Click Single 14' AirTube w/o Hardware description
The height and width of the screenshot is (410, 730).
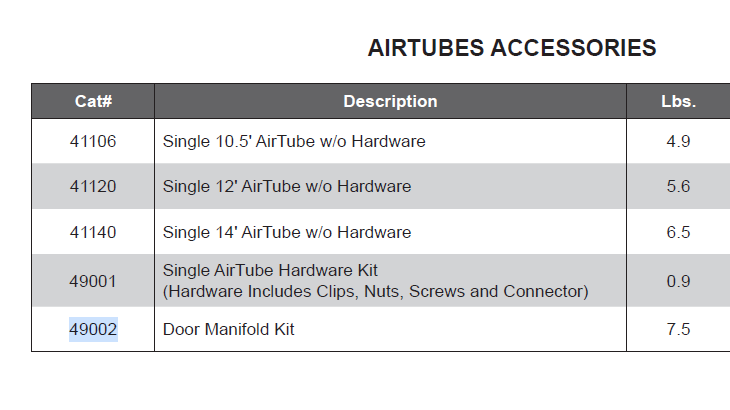click(287, 233)
